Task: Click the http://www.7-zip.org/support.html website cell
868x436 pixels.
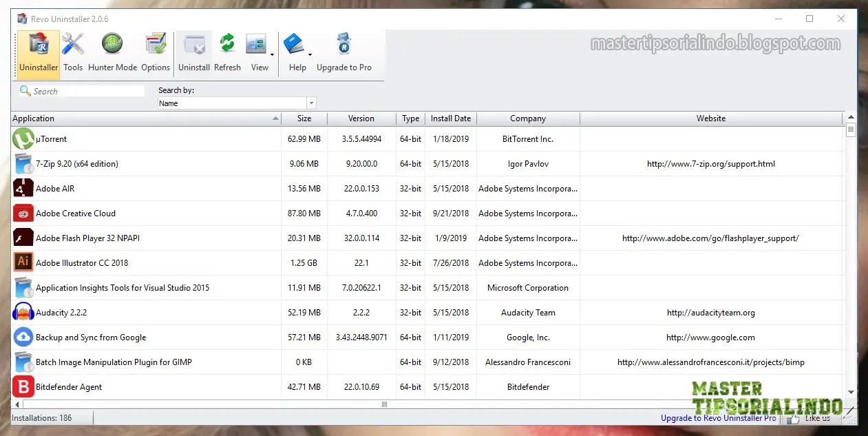Action: [711, 164]
